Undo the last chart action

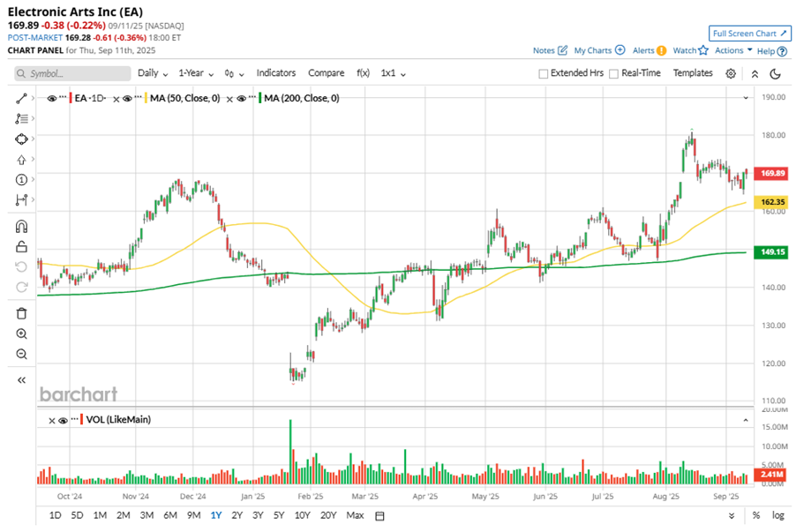coord(21,267)
